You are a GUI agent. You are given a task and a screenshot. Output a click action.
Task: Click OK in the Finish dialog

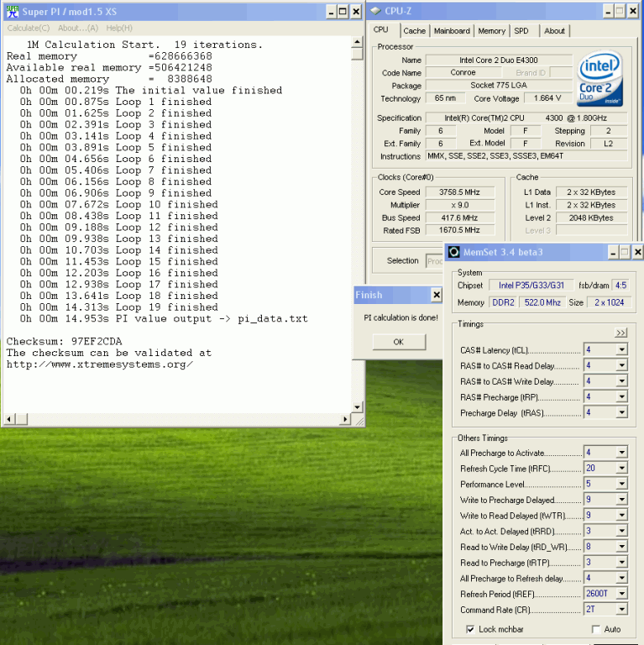point(399,342)
